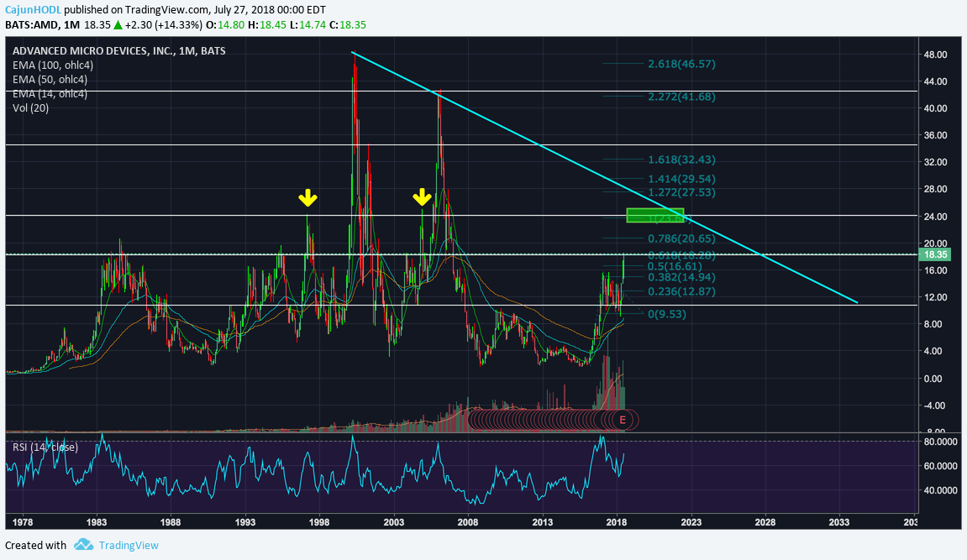This screenshot has height=560, width=967.
Task: Select the BATS:AMD symbol text
Action: tap(33, 25)
